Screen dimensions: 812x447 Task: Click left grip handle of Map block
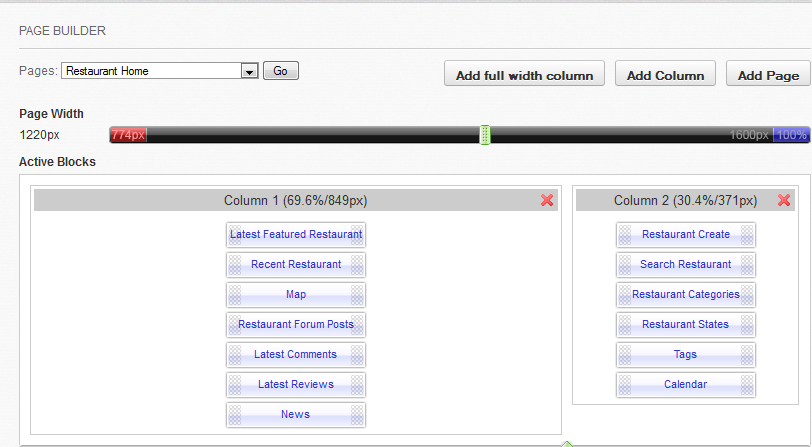(236, 295)
